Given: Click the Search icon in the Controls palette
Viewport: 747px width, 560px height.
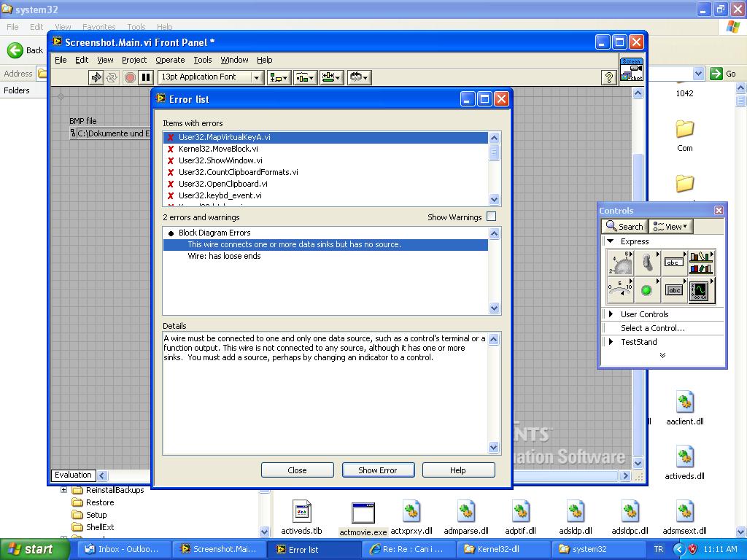Looking at the screenshot, I should coord(624,226).
